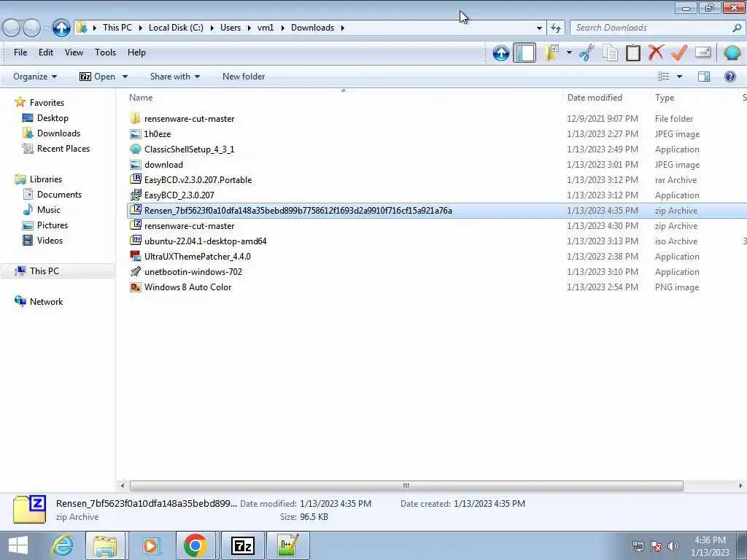This screenshot has width=747, height=560.
Task: Expand the Organize dropdown
Action: click(35, 77)
